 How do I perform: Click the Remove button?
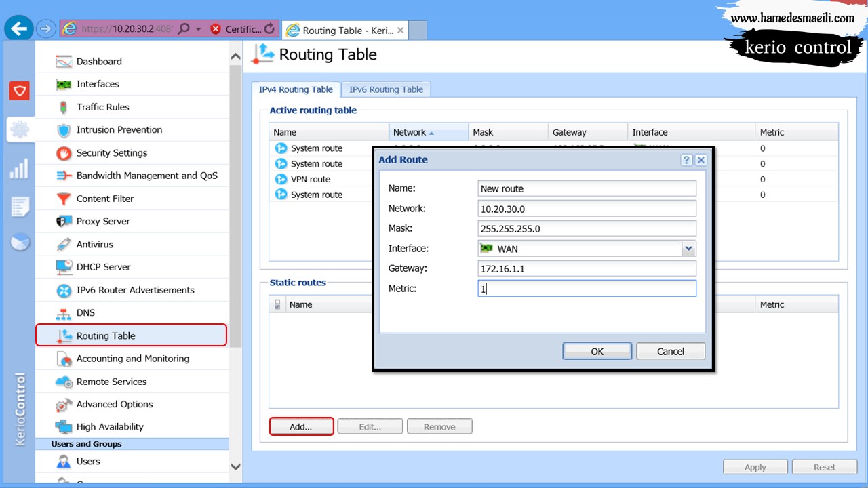click(x=439, y=426)
